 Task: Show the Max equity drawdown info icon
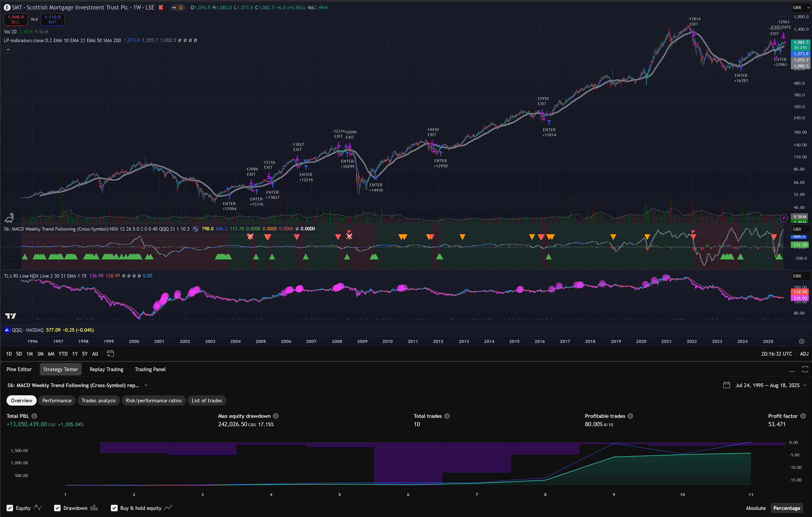276,416
